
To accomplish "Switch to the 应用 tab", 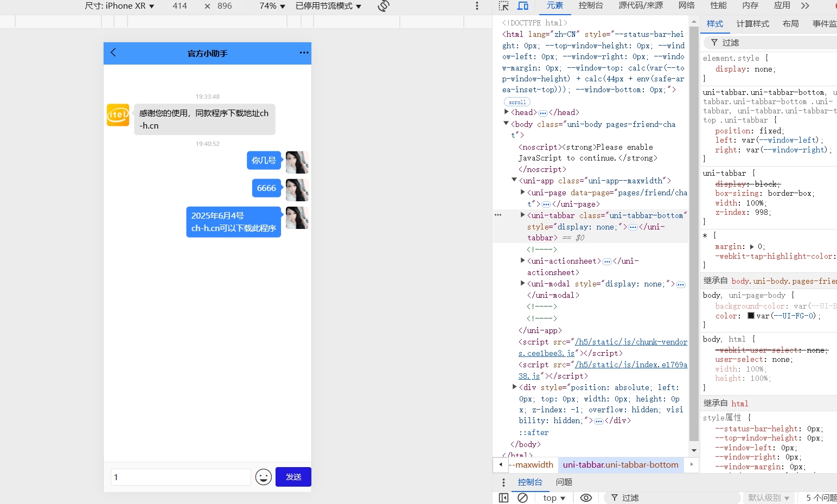I will tap(782, 5).
